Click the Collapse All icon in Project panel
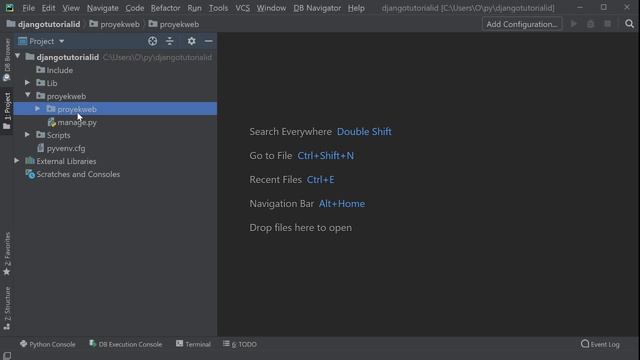 pyautogui.click(x=170, y=41)
